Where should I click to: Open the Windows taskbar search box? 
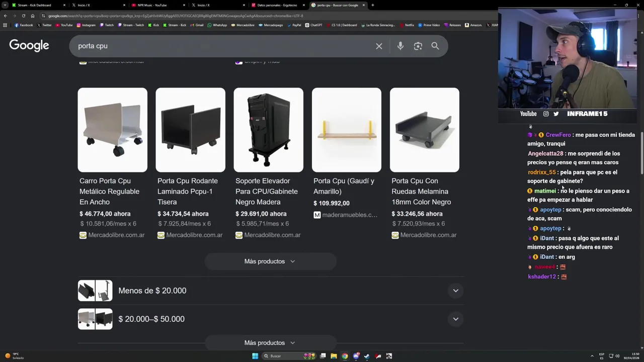pyautogui.click(x=289, y=356)
